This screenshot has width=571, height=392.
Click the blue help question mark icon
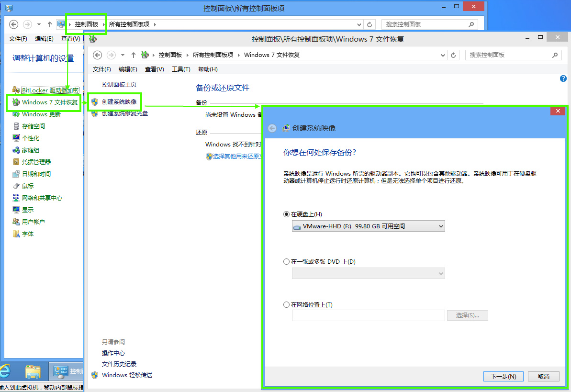[x=563, y=78]
